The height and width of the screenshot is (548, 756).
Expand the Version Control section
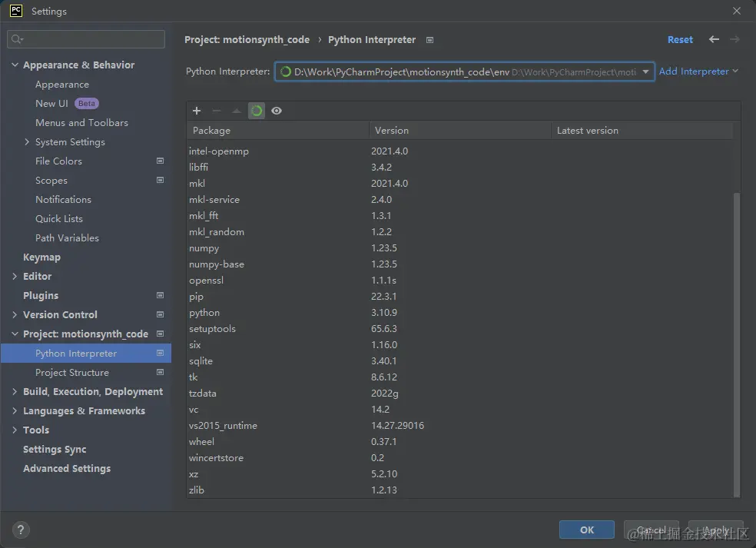click(x=15, y=314)
